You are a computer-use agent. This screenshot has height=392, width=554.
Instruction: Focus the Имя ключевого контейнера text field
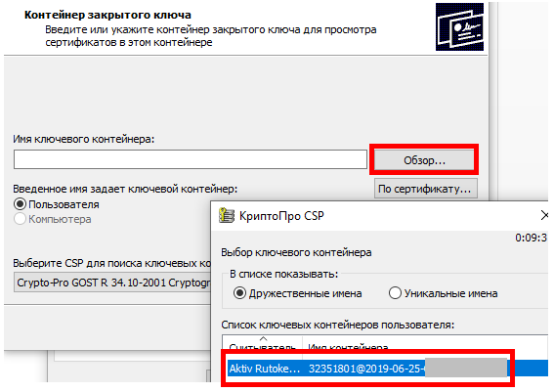coord(191,159)
